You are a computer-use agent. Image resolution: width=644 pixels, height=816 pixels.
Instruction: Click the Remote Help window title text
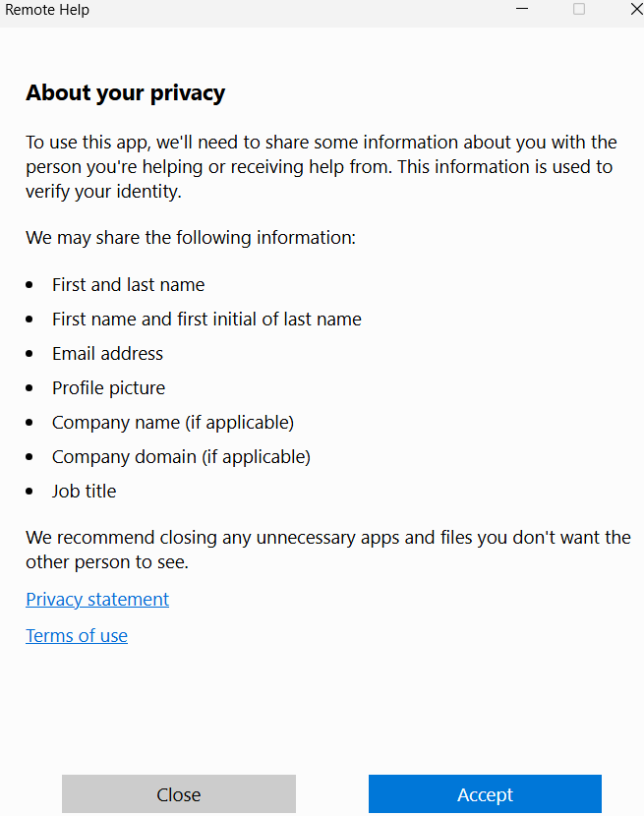click(x=47, y=10)
